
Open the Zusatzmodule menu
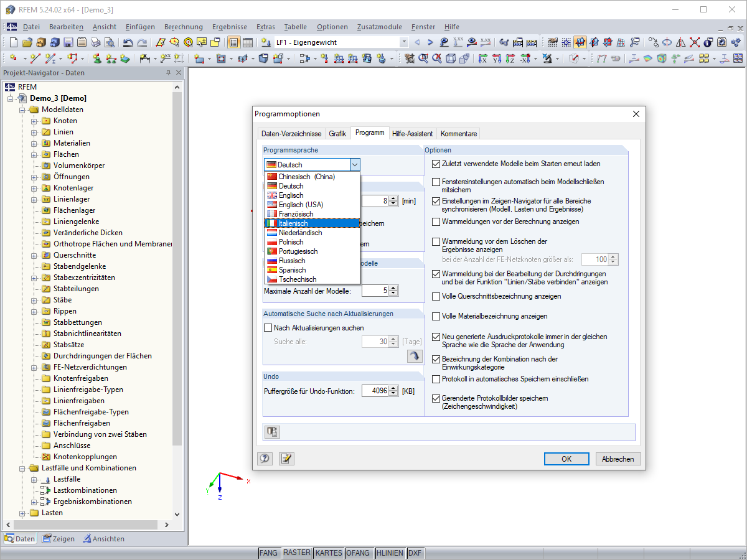(380, 27)
